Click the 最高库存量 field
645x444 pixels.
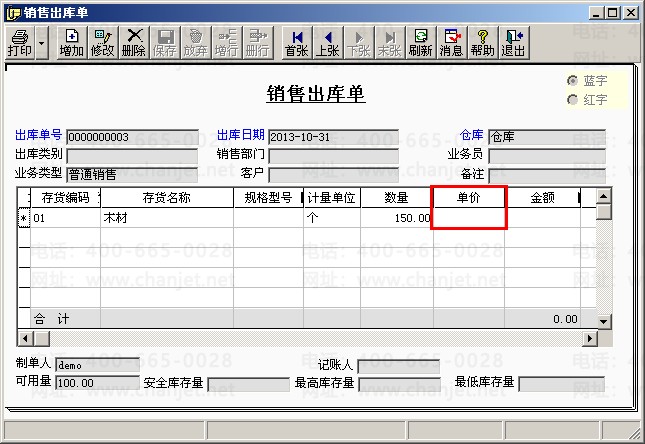(399, 384)
